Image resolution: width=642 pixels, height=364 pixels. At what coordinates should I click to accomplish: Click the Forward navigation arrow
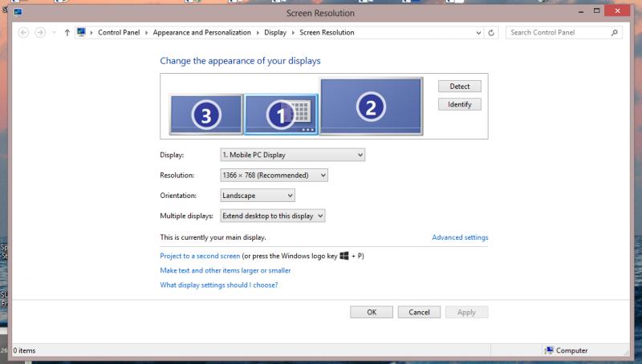[40, 32]
